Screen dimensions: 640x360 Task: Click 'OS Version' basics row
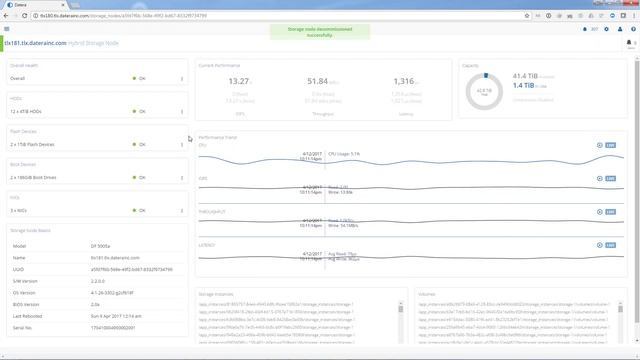[98, 293]
